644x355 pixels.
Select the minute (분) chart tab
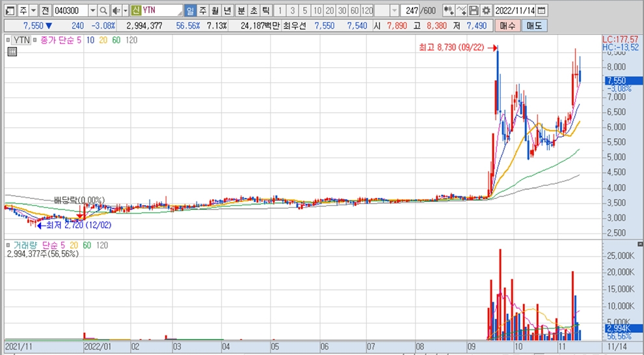tap(241, 11)
